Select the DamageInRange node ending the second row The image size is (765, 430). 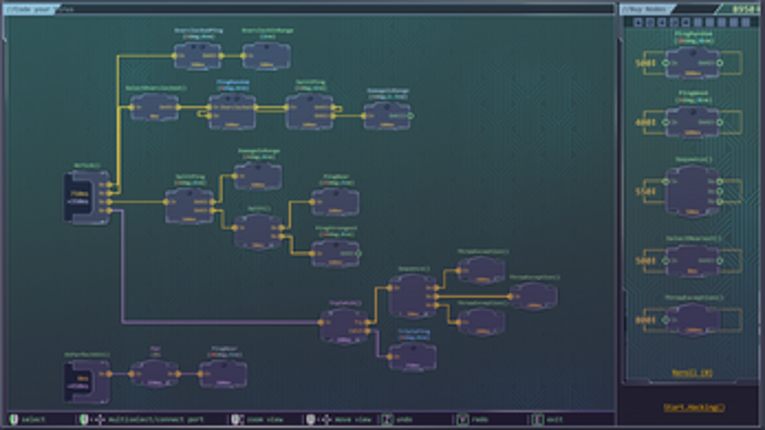pos(387,116)
